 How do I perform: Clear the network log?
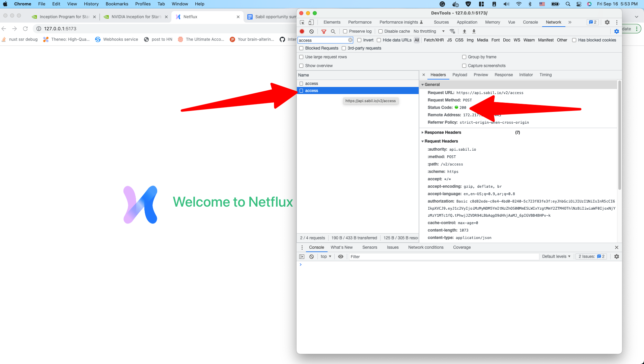(312, 31)
